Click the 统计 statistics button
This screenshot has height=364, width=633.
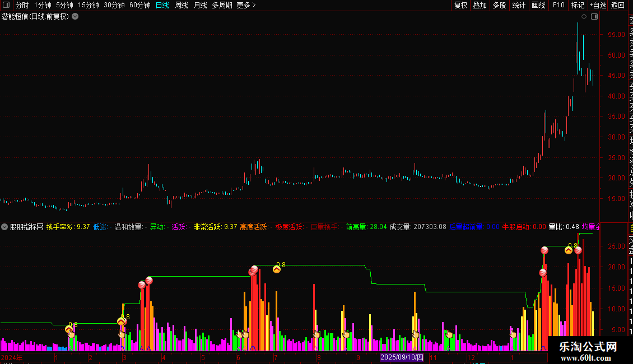point(519,5)
